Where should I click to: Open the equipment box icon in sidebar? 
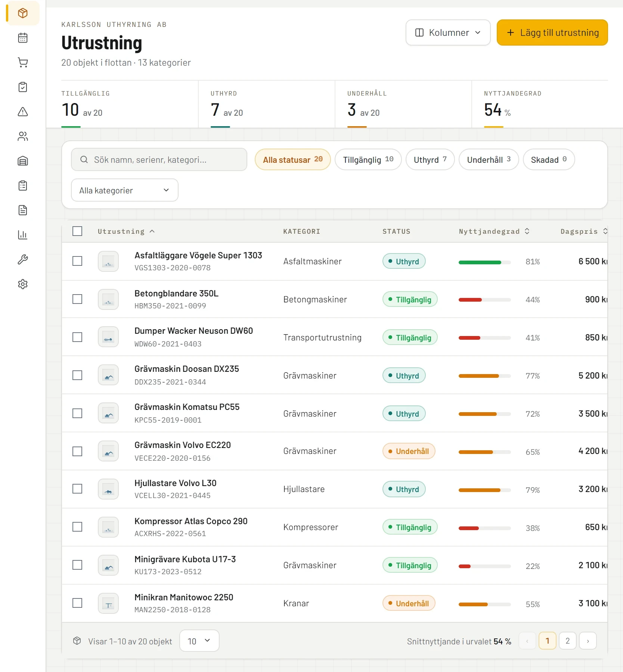pyautogui.click(x=23, y=13)
